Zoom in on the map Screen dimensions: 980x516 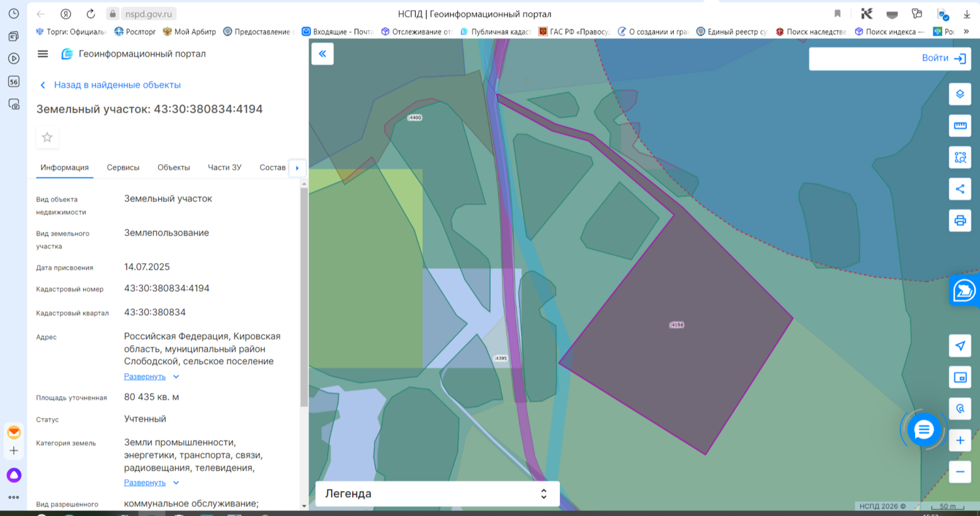960,440
